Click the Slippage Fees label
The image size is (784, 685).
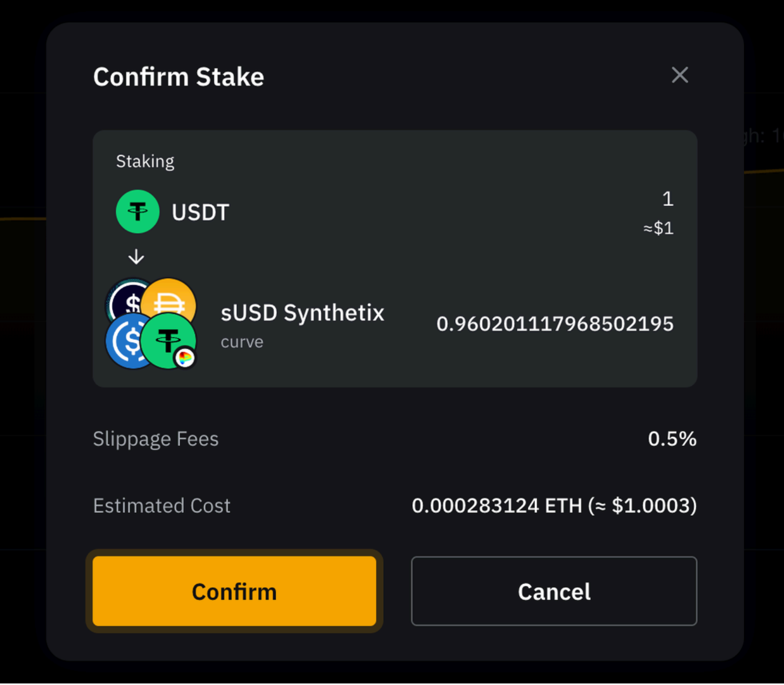pyautogui.click(x=155, y=439)
